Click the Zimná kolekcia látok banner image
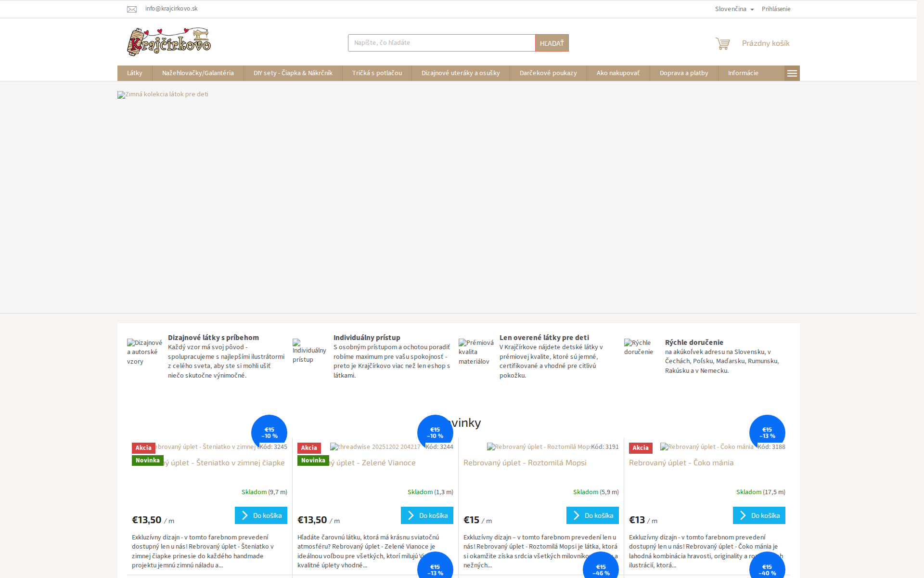Viewport: 924px width, 578px height. [x=163, y=94]
